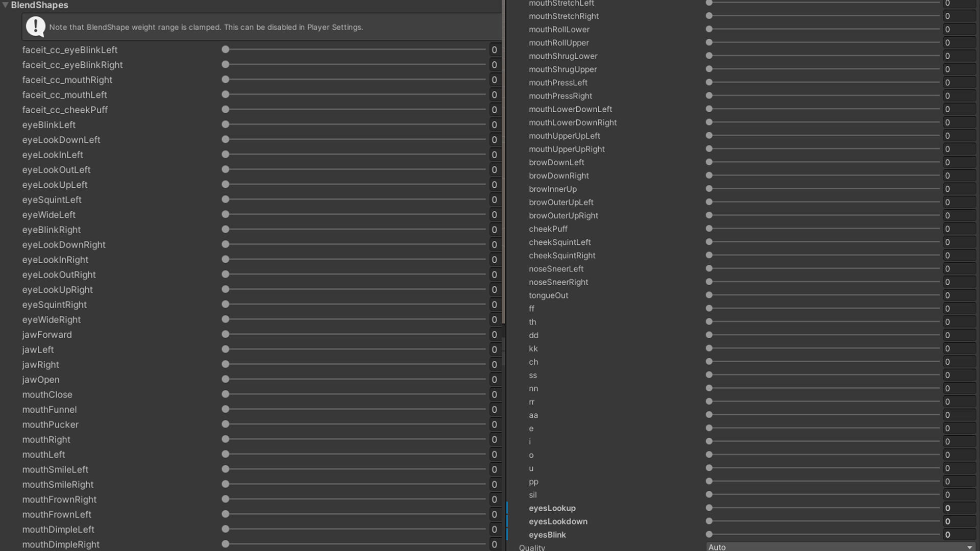Click the warning info icon
The height and width of the screenshot is (551, 980).
[35, 27]
